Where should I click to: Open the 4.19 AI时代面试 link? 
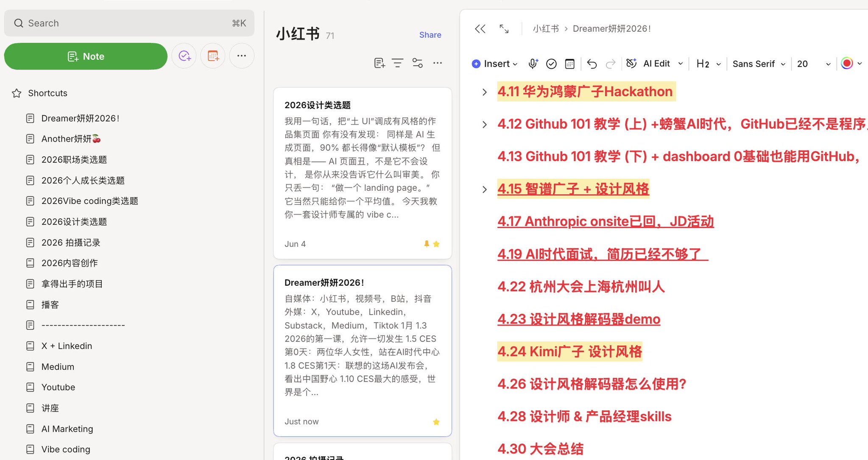point(603,254)
